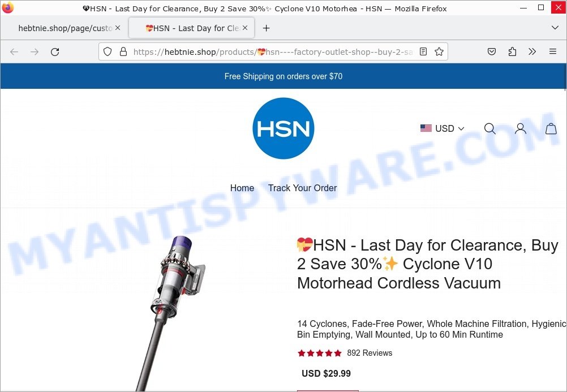Screen dimensions: 567x392
Task: Open the Firefox hamburger application menu
Action: 552,51
